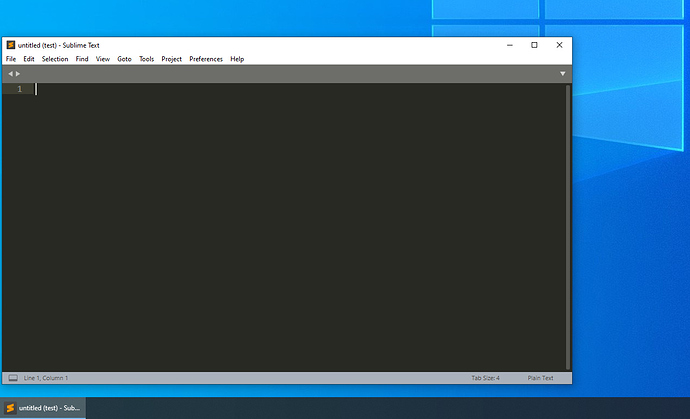Click inside the empty editor area
The height and width of the screenshot is (419, 690).
299,227
